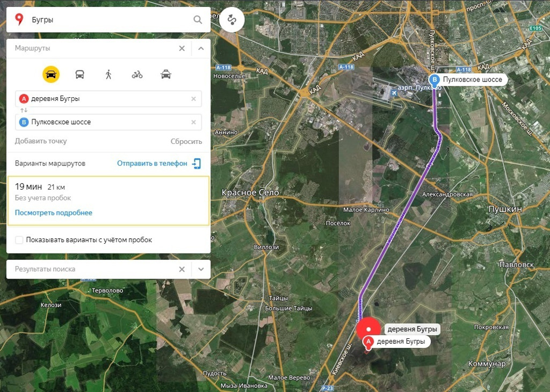The width and height of the screenshot is (550, 392).
Task: Open the route builder round button
Action: pos(232,20)
